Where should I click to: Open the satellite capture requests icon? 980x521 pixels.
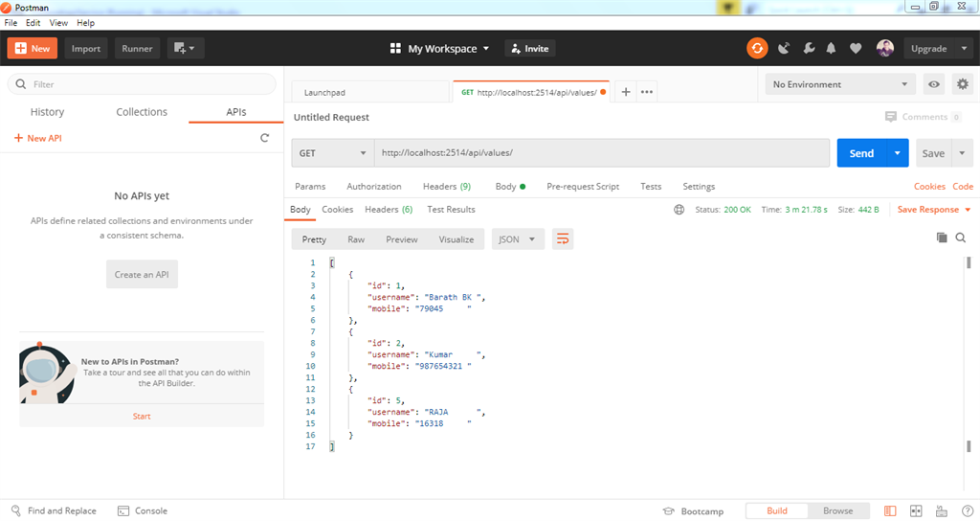pos(784,49)
